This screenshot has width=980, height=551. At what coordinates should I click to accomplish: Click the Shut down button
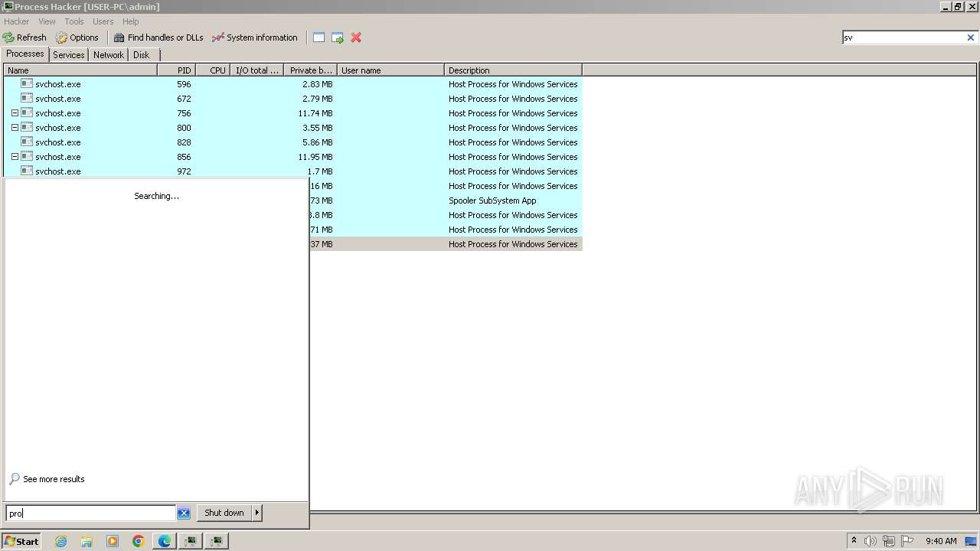coord(224,513)
